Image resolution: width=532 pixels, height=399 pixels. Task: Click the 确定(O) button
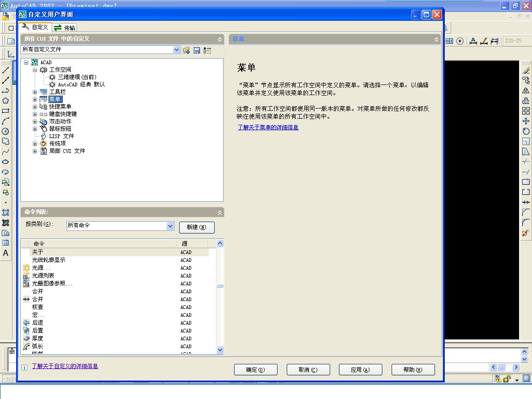tap(255, 370)
